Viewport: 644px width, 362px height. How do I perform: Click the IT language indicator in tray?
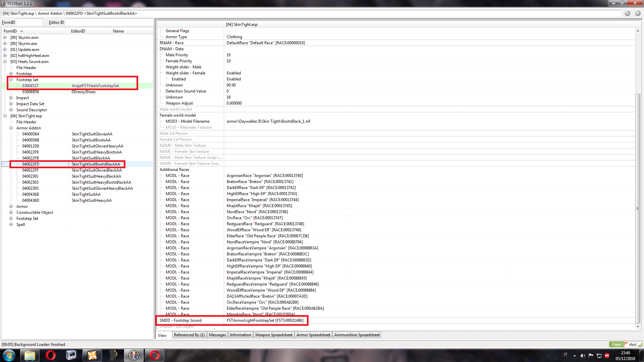pos(566,355)
